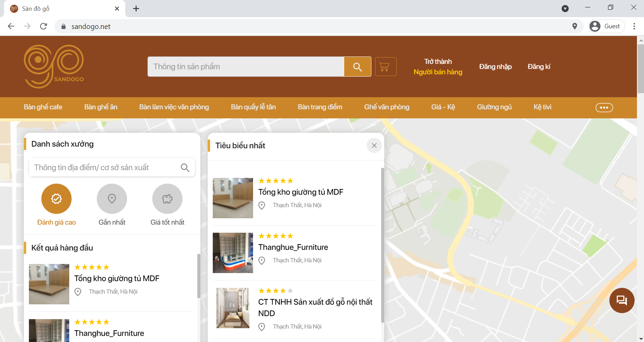The height and width of the screenshot is (342, 644).
Task: Open Tổng kho giường tủ MDF in Kết quả hàng đầu
Action: coord(117,278)
